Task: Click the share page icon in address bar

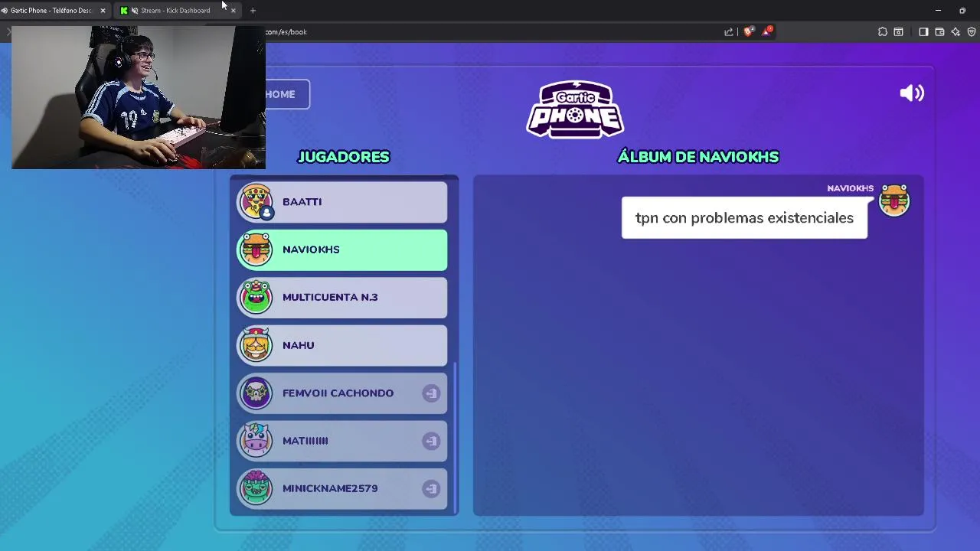Action: pyautogui.click(x=729, y=32)
